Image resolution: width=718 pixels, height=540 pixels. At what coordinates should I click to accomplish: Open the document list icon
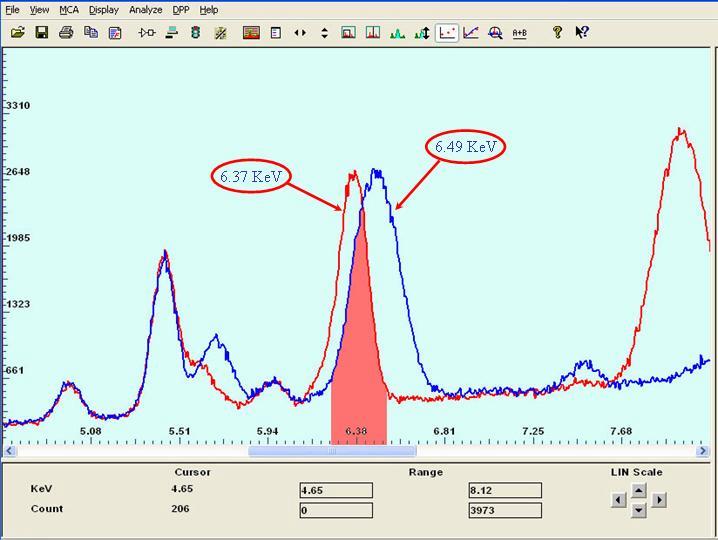point(276,33)
